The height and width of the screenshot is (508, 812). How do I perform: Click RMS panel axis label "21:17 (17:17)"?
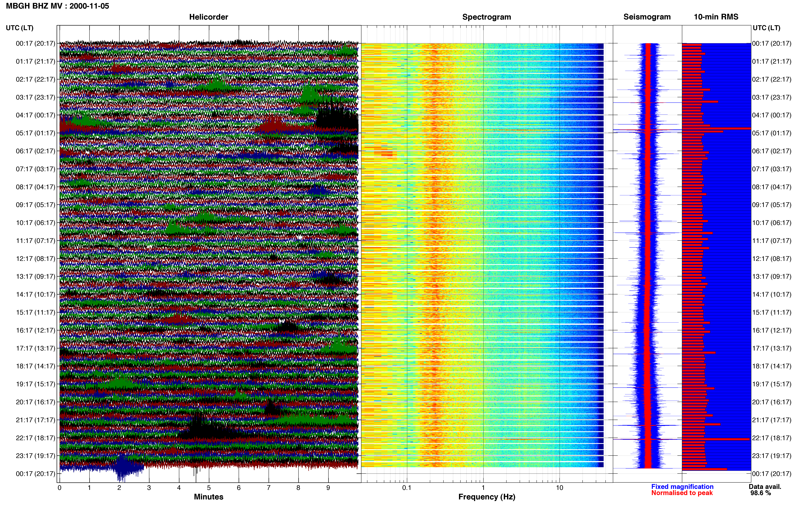pos(772,420)
